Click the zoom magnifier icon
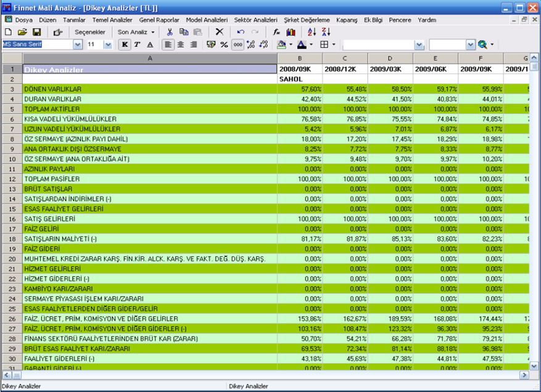This screenshot has height=392, width=541. (x=482, y=44)
